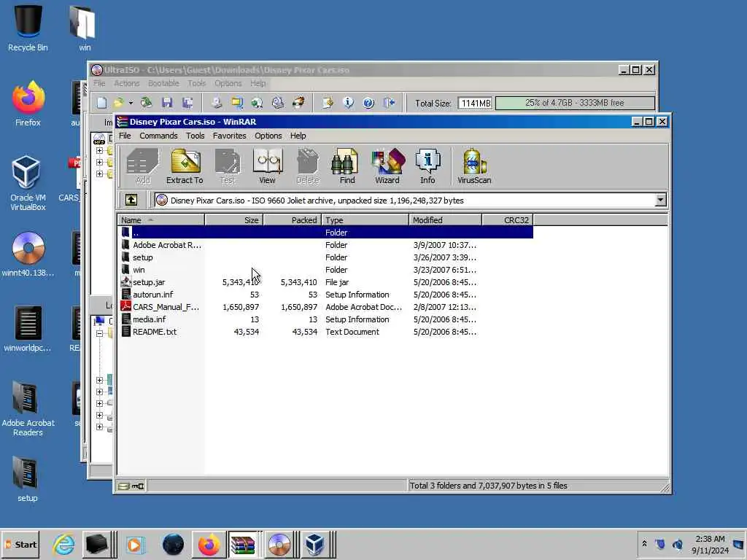The height and width of the screenshot is (560, 747).
Task: Click the Extract To toolbar icon in WinRAR
Action: click(185, 166)
